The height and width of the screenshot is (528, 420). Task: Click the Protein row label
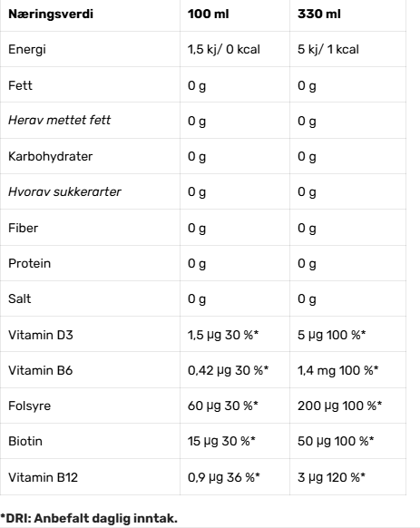[x=30, y=263]
